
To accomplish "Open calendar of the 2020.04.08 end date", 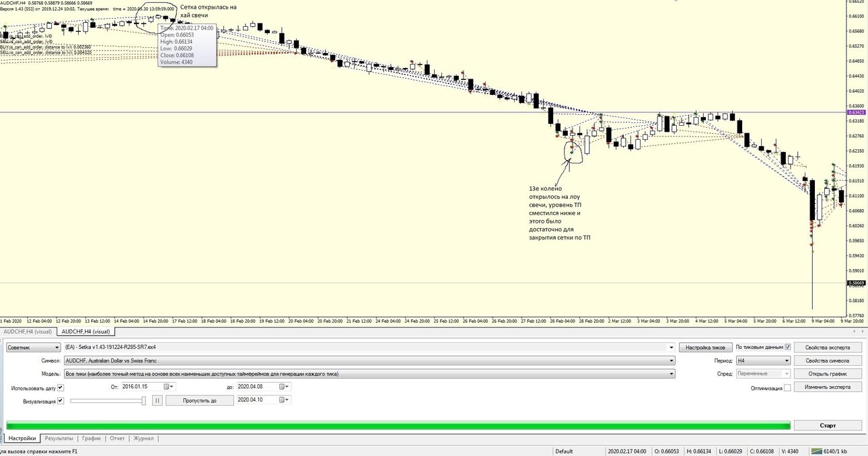I will pyautogui.click(x=285, y=387).
